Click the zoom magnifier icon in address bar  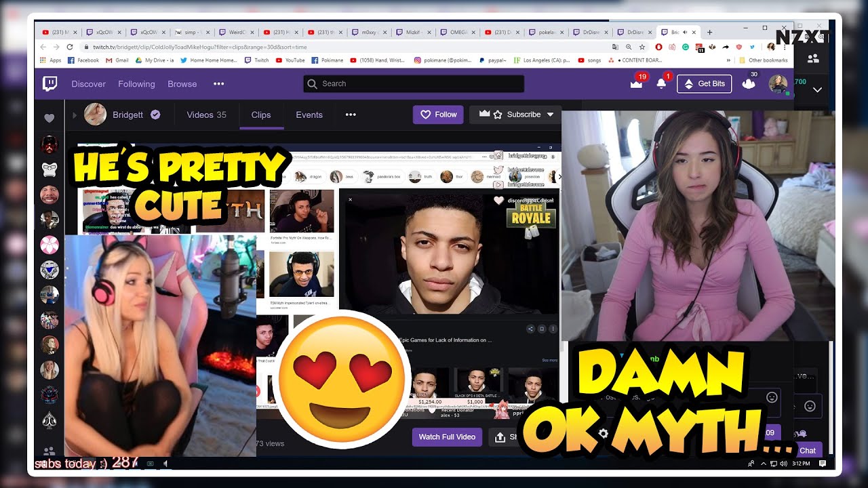pos(629,47)
